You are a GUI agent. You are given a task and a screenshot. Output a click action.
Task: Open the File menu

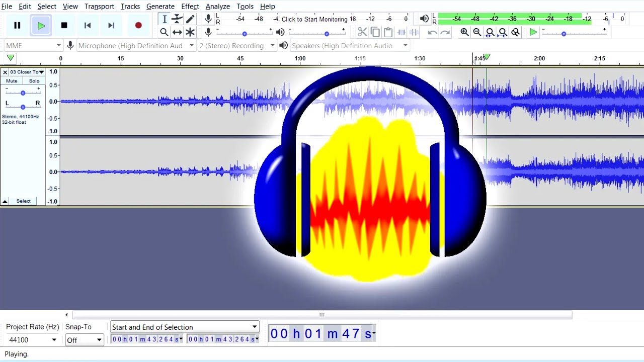coord(7,6)
